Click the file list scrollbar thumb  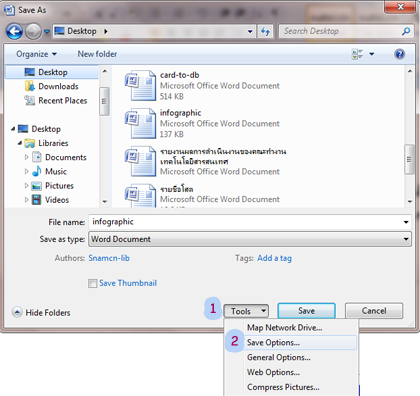tap(409, 159)
